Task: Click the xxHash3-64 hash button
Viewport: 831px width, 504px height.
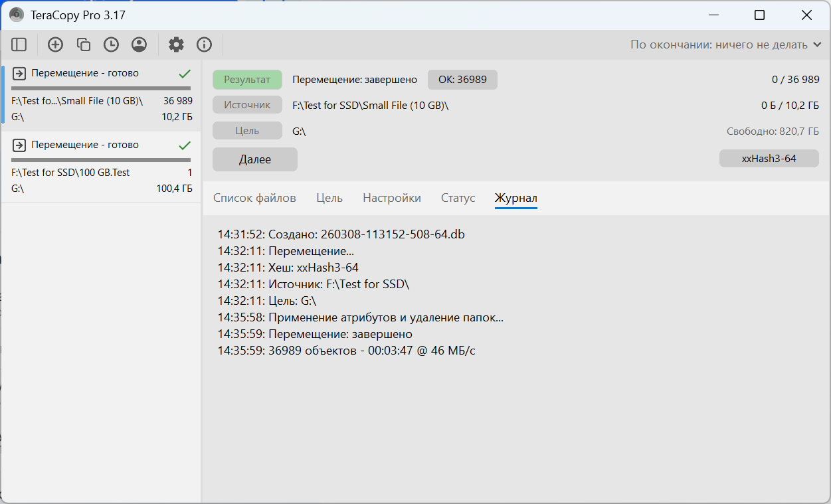Action: 769,159
